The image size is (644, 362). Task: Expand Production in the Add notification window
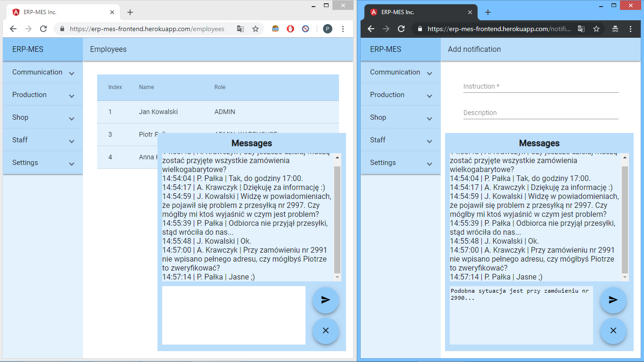401,95
